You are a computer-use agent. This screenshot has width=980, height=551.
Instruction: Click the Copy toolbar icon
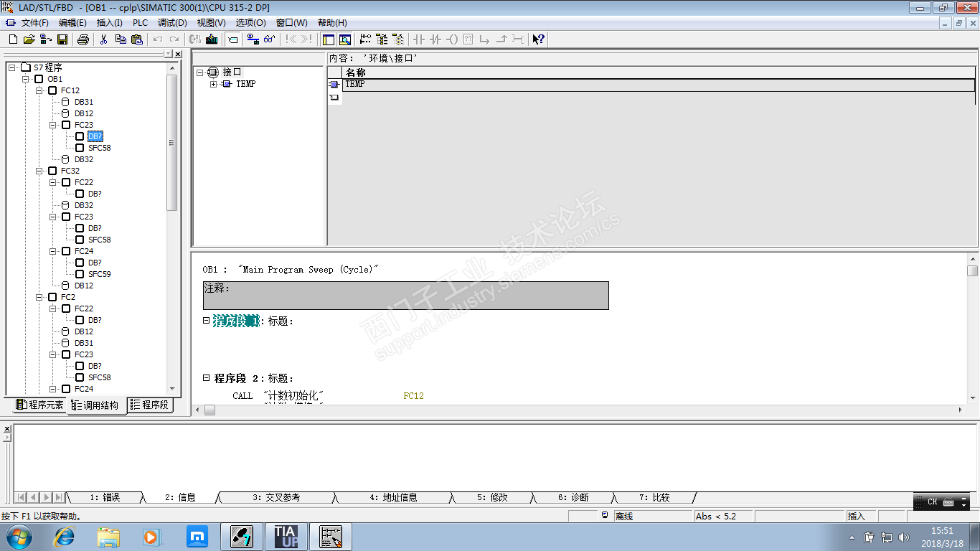point(121,39)
